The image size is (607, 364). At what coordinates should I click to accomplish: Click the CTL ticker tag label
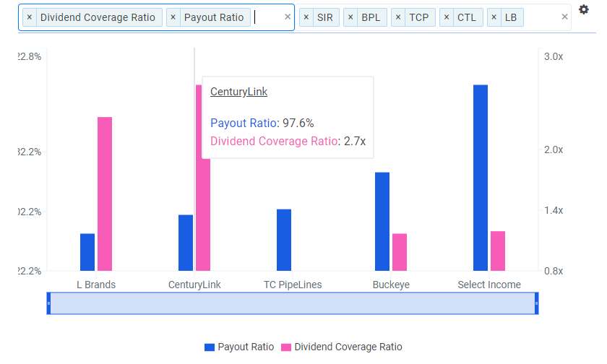(x=467, y=17)
